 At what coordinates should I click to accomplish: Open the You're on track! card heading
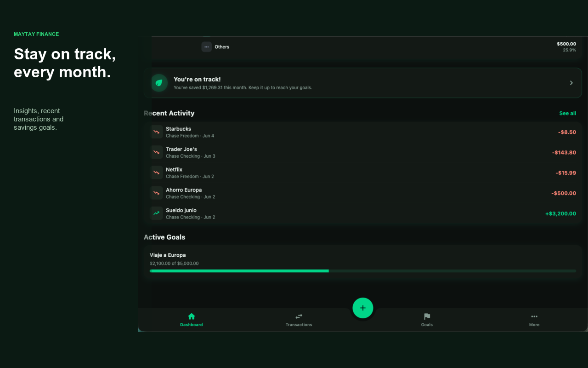(x=197, y=79)
